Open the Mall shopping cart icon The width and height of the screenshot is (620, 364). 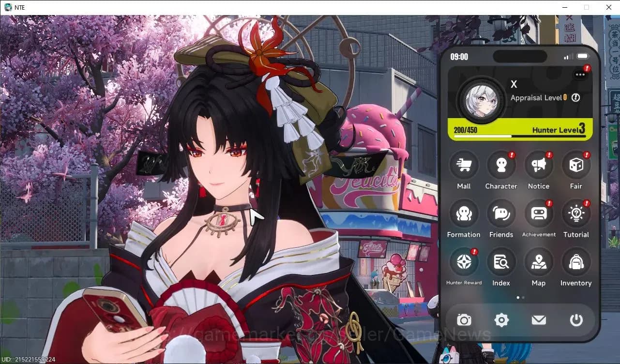tap(464, 165)
